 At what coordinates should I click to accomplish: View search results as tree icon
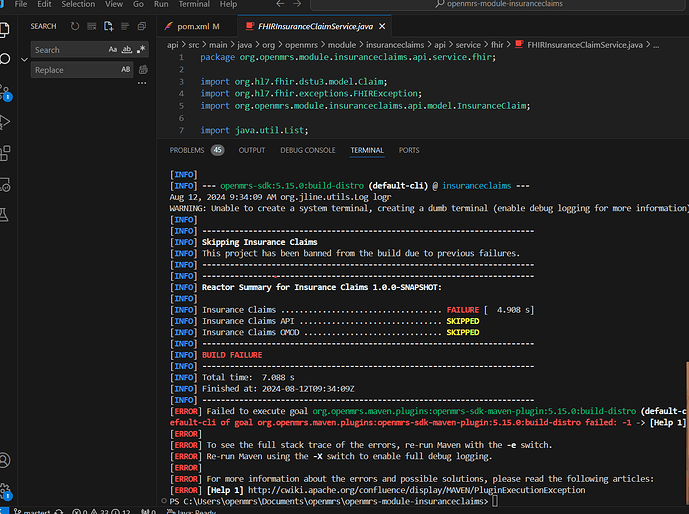point(125,26)
